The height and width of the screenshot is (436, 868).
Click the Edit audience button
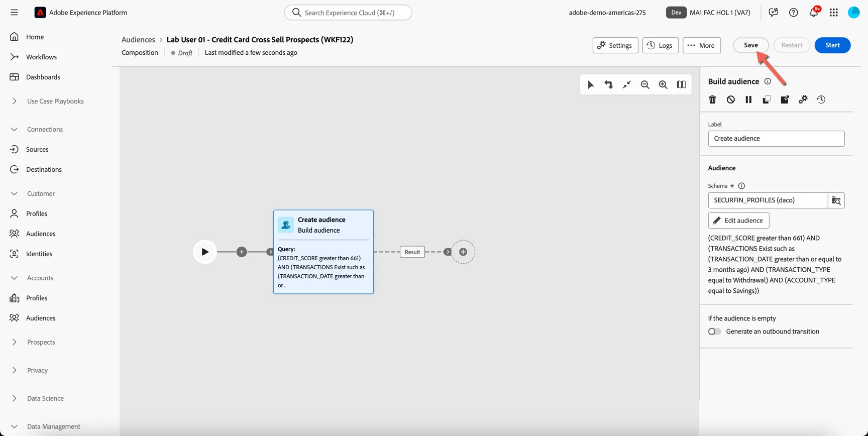coord(738,221)
